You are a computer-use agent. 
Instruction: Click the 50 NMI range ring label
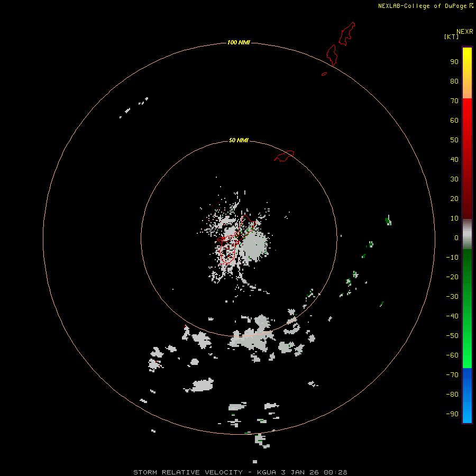[239, 140]
